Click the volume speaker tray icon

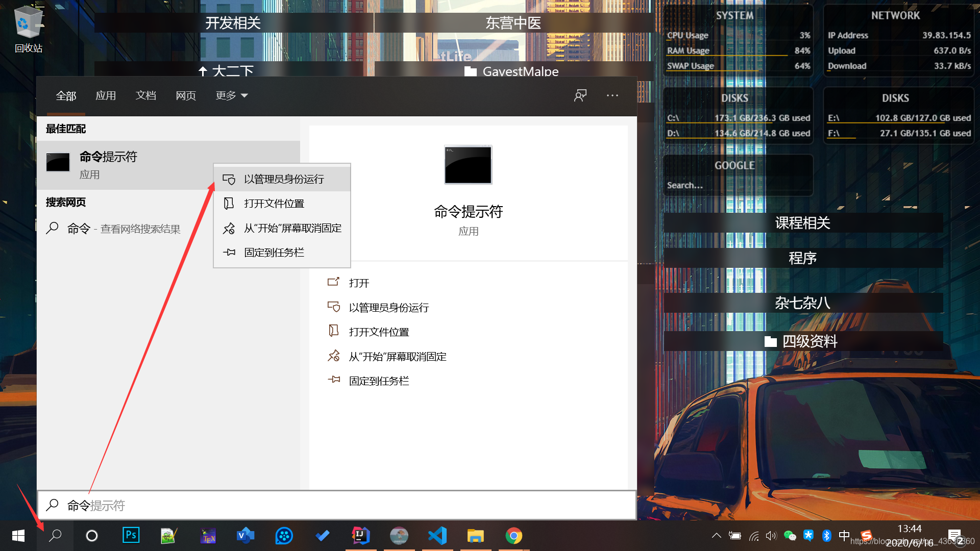coord(771,536)
